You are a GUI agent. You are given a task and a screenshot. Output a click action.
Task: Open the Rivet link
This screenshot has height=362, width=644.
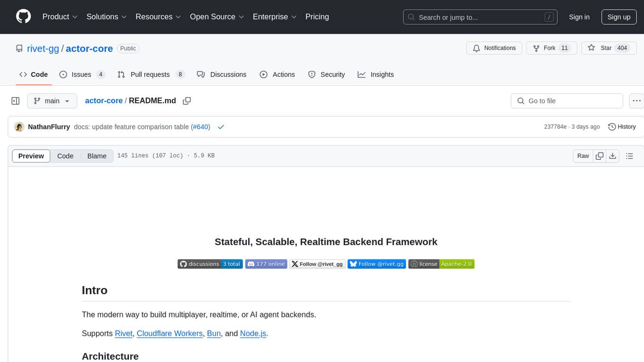coord(124,334)
